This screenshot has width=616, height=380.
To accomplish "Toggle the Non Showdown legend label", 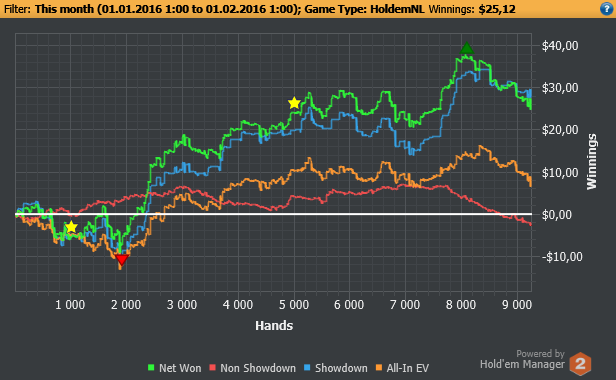I will (258, 368).
